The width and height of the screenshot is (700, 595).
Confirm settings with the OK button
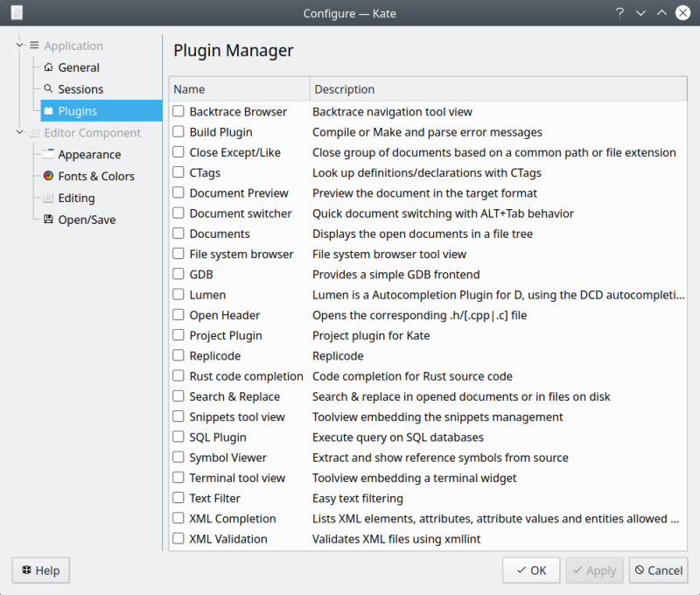pyautogui.click(x=531, y=570)
